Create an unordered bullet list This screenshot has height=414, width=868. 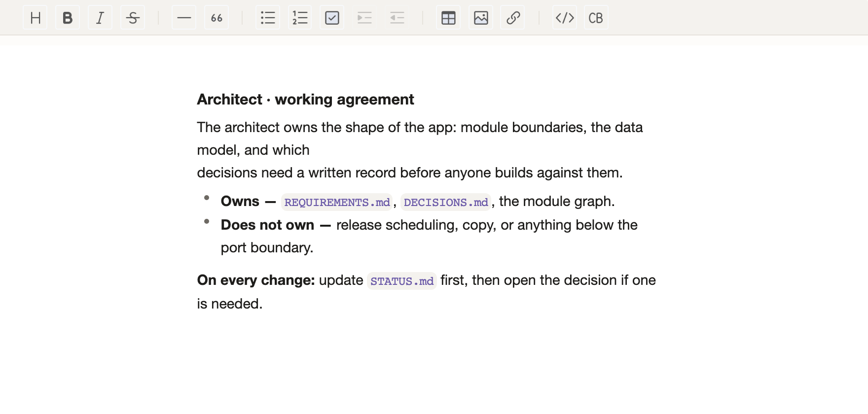(x=268, y=18)
